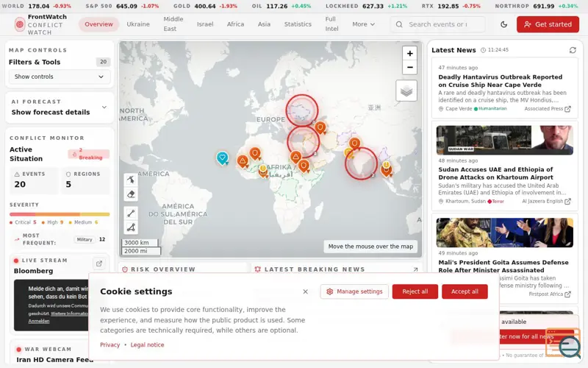Screen dimensions: 588x368
Task: Zoom out on the conflict map
Action: [409, 68]
